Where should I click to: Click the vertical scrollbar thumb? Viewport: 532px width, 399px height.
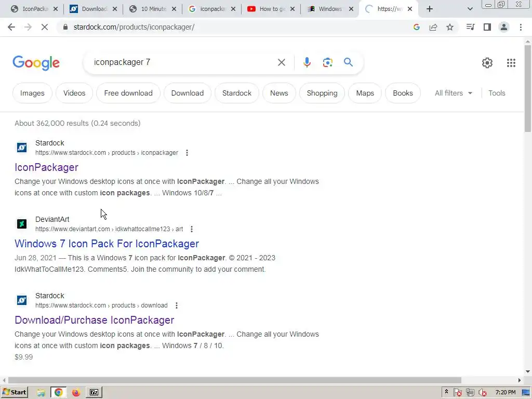[528, 88]
